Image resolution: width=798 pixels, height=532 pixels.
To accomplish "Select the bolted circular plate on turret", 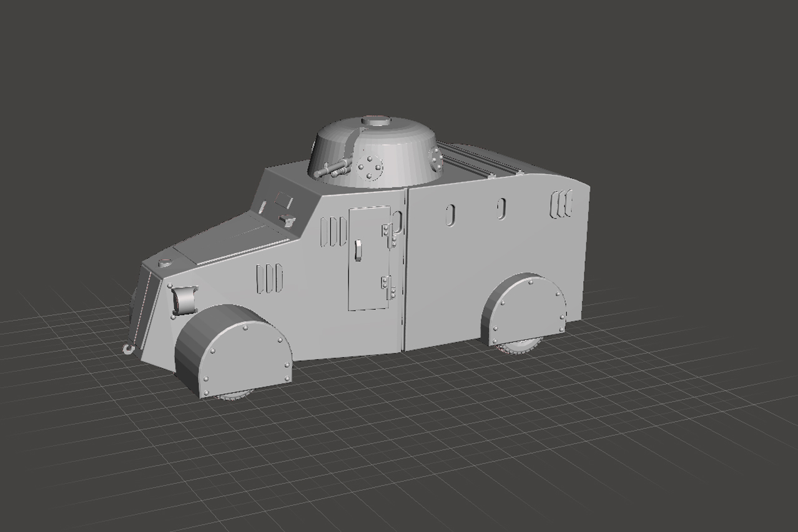I will 370,167.
